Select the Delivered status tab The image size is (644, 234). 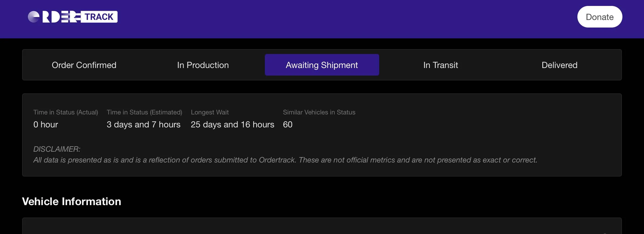[559, 65]
